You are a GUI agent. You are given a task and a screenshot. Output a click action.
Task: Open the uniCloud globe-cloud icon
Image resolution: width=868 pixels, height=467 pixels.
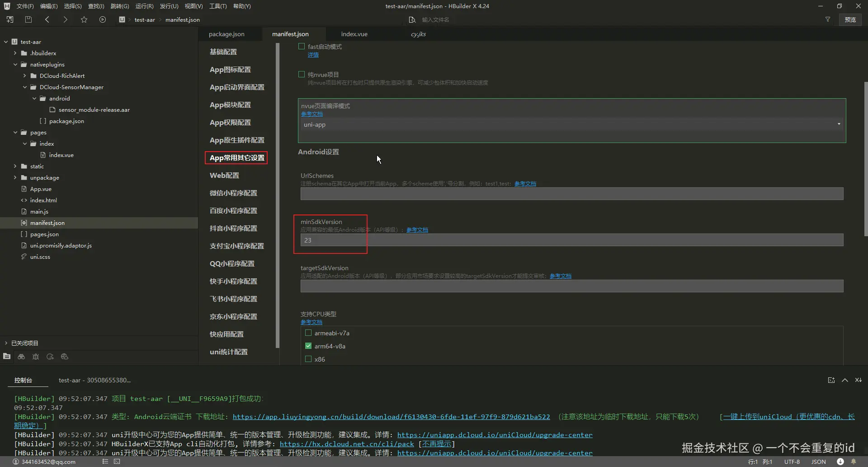pyautogui.click(x=65, y=357)
